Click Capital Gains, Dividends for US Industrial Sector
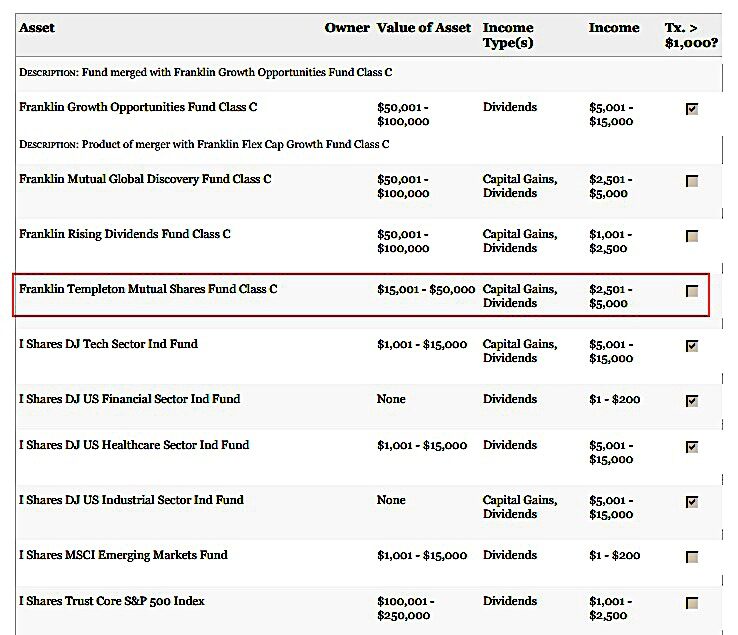Screen dimensions: 738x635 click(520, 507)
